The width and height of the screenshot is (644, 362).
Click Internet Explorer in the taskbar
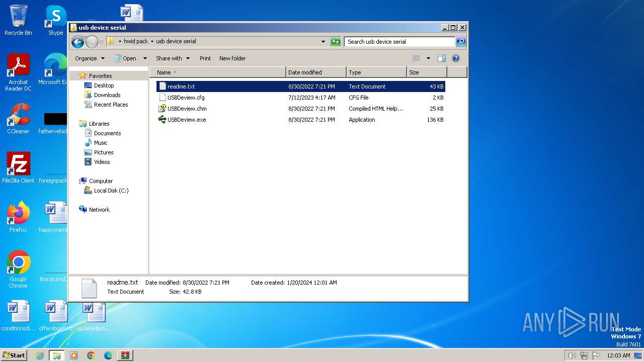click(x=40, y=355)
